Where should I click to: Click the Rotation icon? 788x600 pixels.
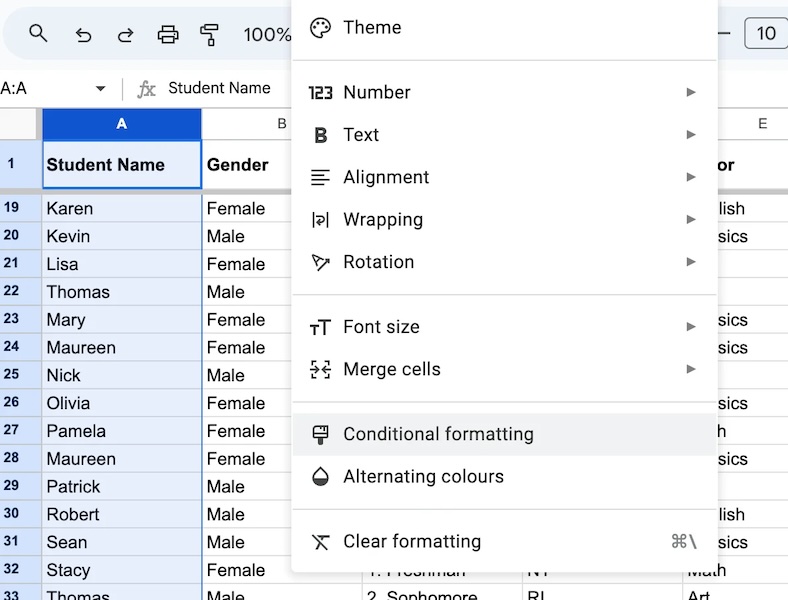(x=321, y=262)
